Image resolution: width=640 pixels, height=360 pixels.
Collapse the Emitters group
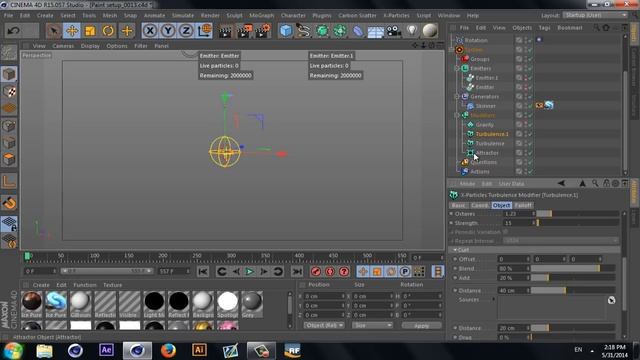pos(457,68)
